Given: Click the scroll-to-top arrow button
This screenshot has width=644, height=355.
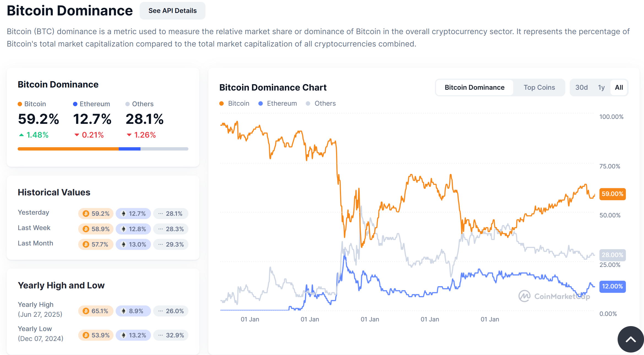Looking at the screenshot, I should coord(631,339).
